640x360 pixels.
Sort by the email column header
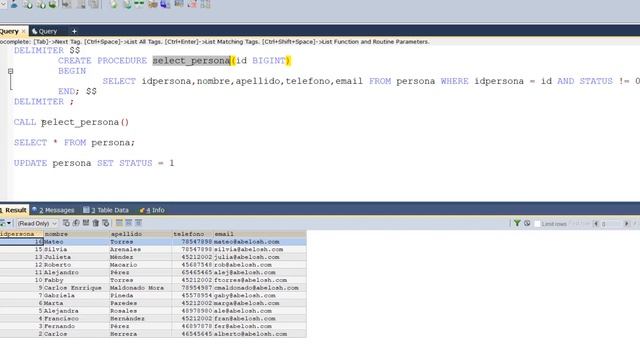point(260,234)
